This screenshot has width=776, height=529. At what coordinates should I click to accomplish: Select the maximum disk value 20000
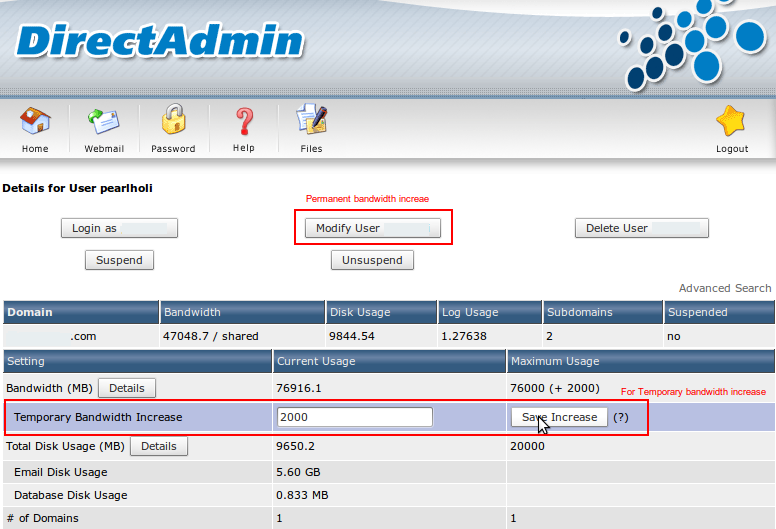click(x=528, y=446)
